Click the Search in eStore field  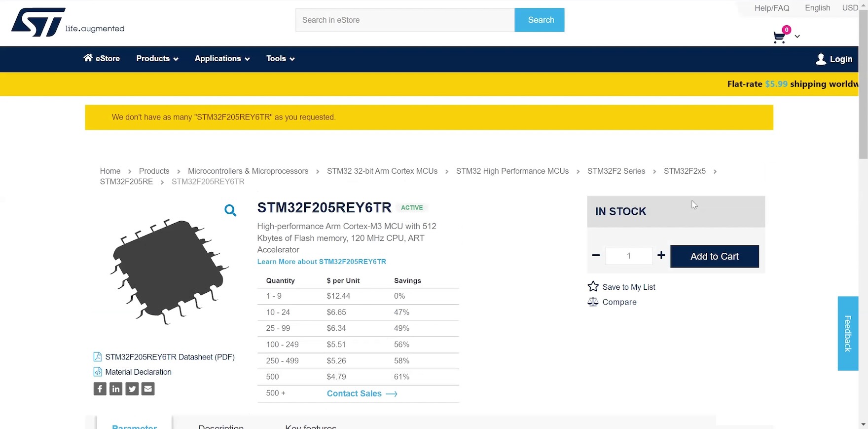tap(405, 20)
